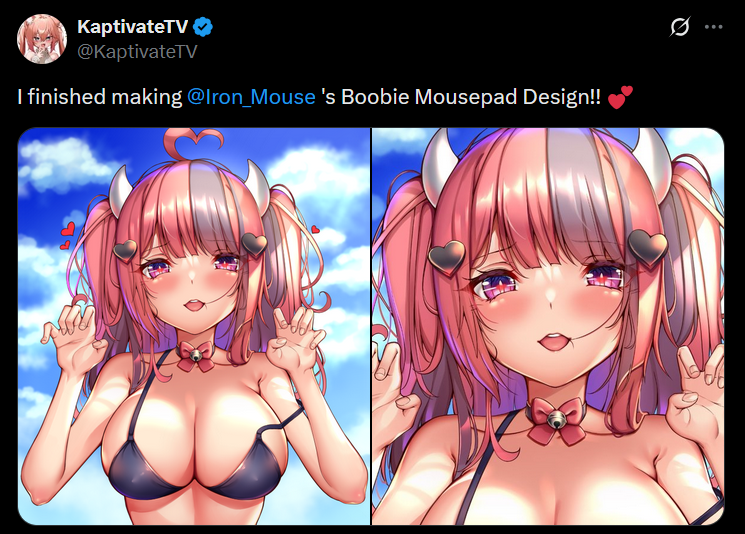Image resolution: width=745 pixels, height=534 pixels.
Task: Open the right close-up artwork image
Action: click(x=548, y=326)
